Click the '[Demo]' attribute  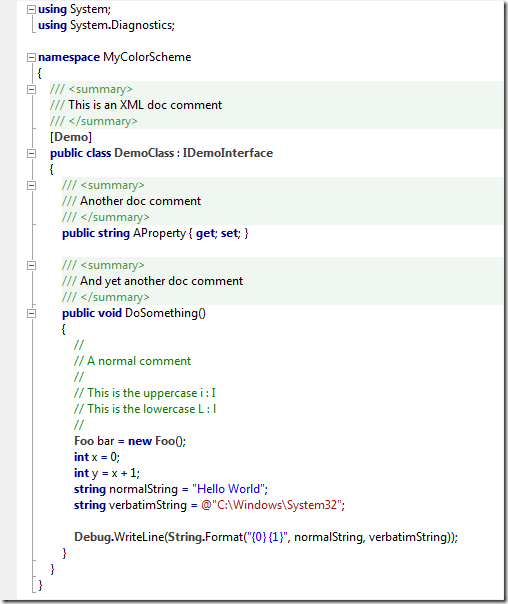(x=71, y=137)
